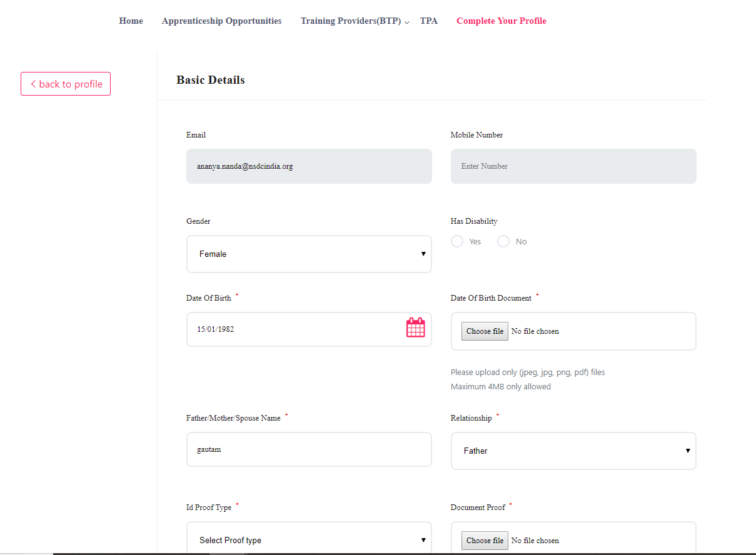Click the Mobile Number input field
756x555 pixels.
[573, 166]
